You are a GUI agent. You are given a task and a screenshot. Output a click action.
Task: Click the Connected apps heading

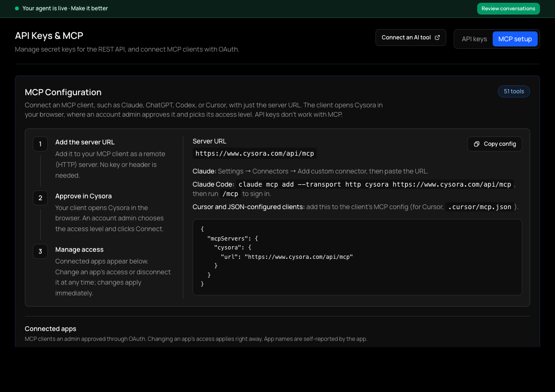(50, 329)
